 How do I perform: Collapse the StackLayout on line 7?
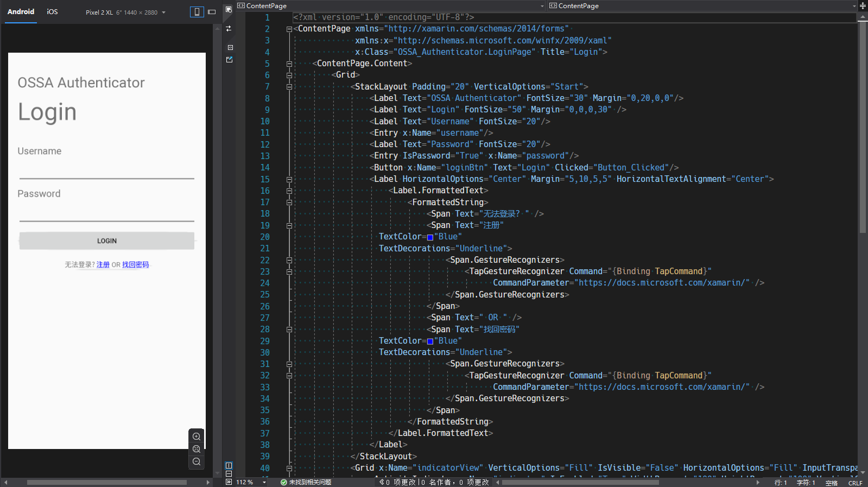click(x=289, y=87)
